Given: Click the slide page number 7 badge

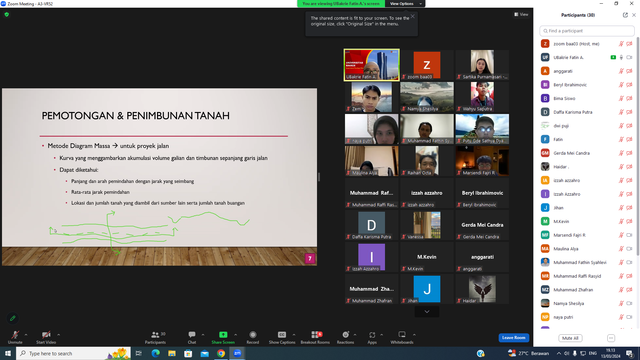Looking at the screenshot, I should 310,258.
